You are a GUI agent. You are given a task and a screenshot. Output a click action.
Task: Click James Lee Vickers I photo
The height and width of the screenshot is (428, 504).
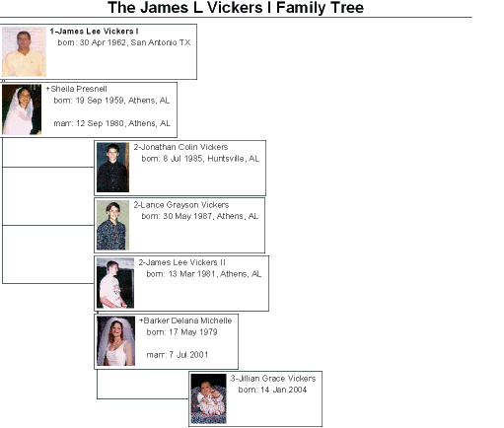point(24,52)
